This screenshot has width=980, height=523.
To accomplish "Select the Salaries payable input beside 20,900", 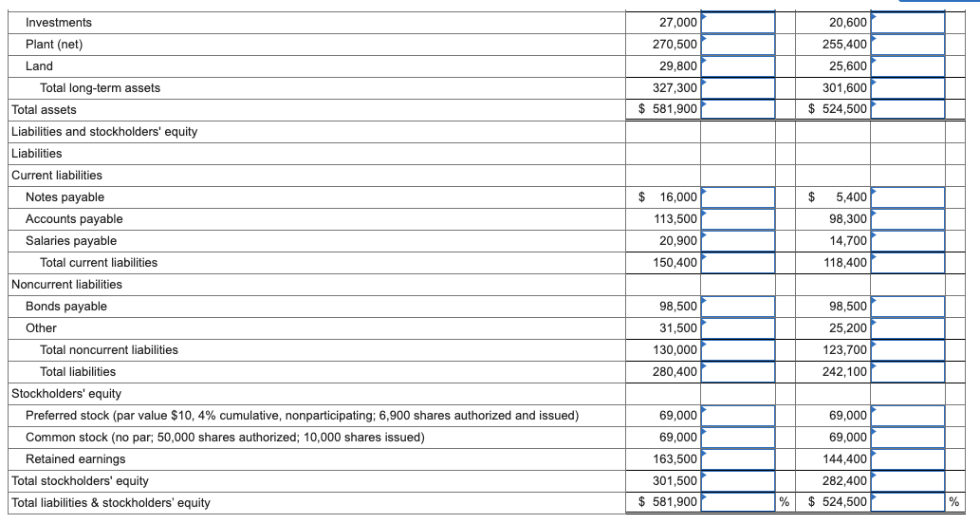I will coord(738,241).
